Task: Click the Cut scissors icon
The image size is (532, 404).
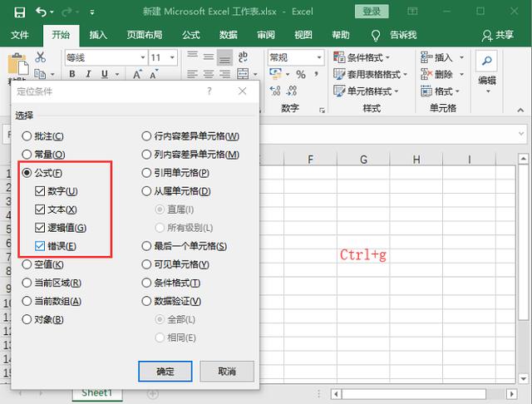Action: click(x=40, y=57)
